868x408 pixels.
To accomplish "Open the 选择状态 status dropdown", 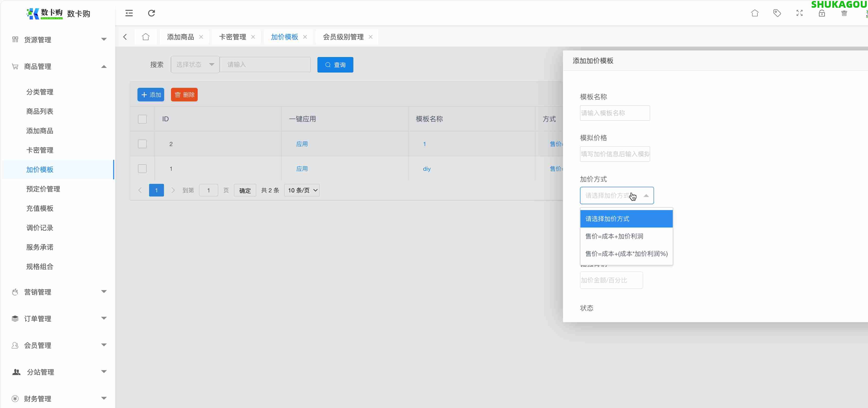I will coord(195,64).
